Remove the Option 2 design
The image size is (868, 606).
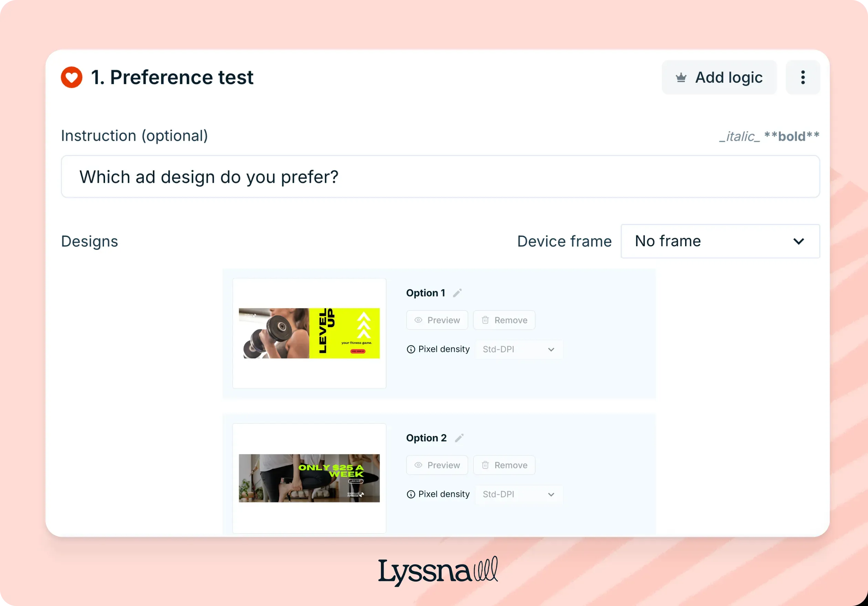(504, 465)
